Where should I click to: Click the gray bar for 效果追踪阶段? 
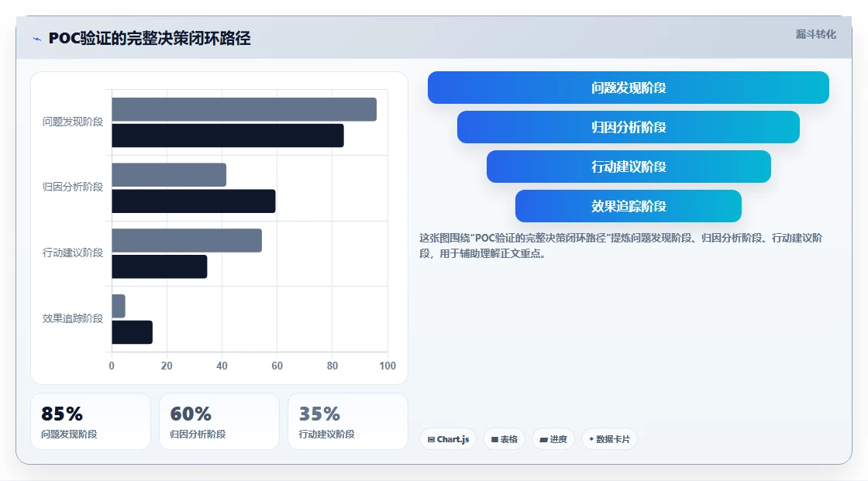(x=119, y=306)
